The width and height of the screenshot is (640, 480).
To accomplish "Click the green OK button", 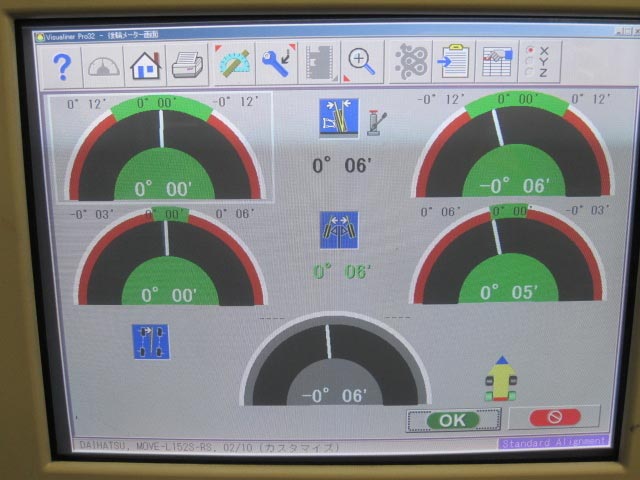I will (x=452, y=420).
